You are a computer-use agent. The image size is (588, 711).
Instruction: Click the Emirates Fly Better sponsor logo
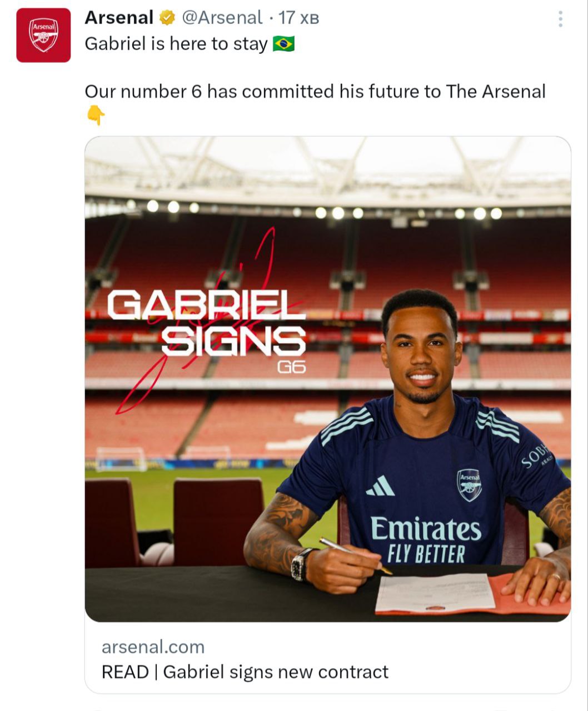click(x=425, y=539)
